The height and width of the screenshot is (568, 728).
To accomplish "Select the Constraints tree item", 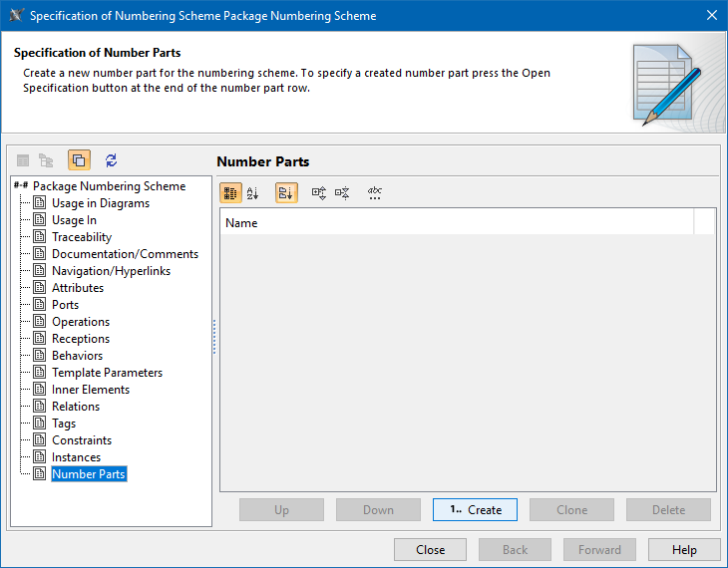I will (x=82, y=440).
